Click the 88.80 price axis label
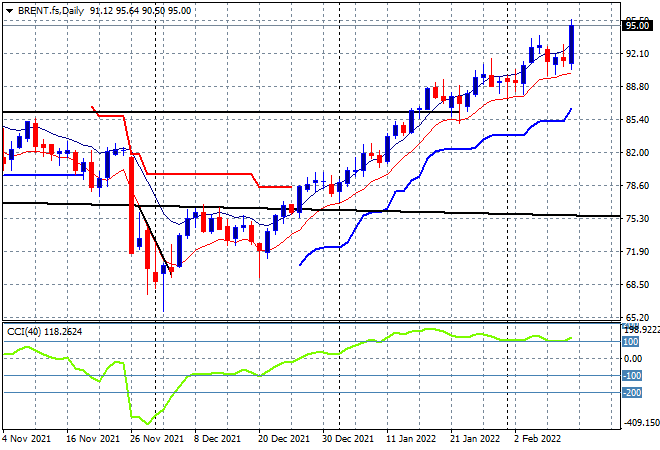 [x=637, y=87]
